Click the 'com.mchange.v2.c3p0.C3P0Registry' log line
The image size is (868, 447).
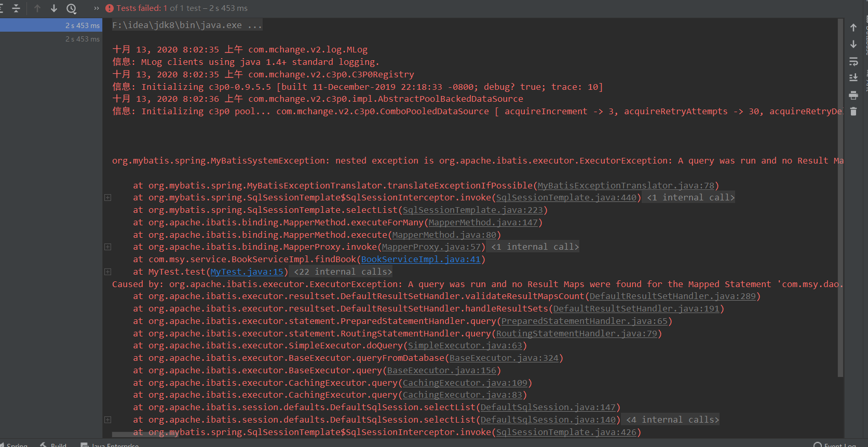263,74
